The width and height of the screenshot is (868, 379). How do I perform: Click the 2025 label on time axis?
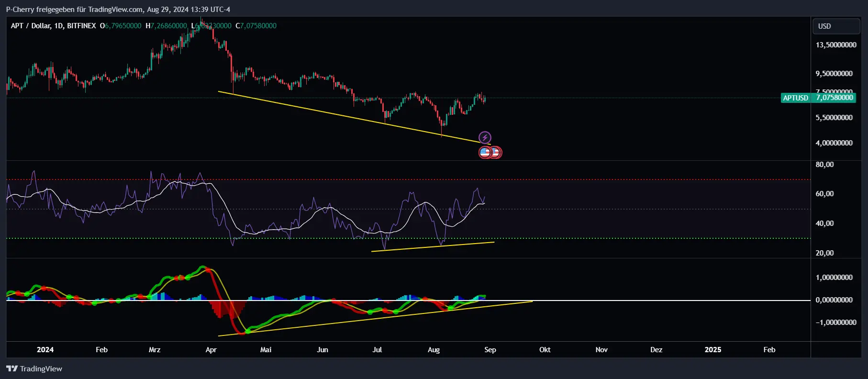point(713,350)
